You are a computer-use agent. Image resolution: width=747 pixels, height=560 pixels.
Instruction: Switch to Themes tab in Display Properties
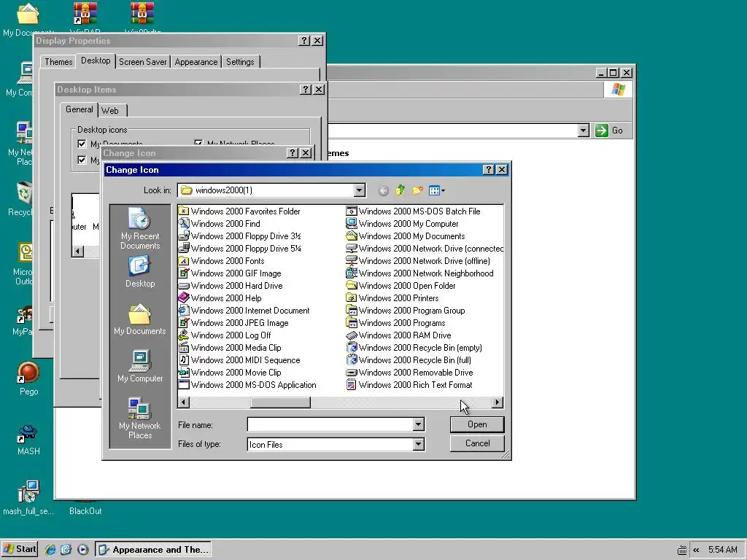(x=58, y=62)
